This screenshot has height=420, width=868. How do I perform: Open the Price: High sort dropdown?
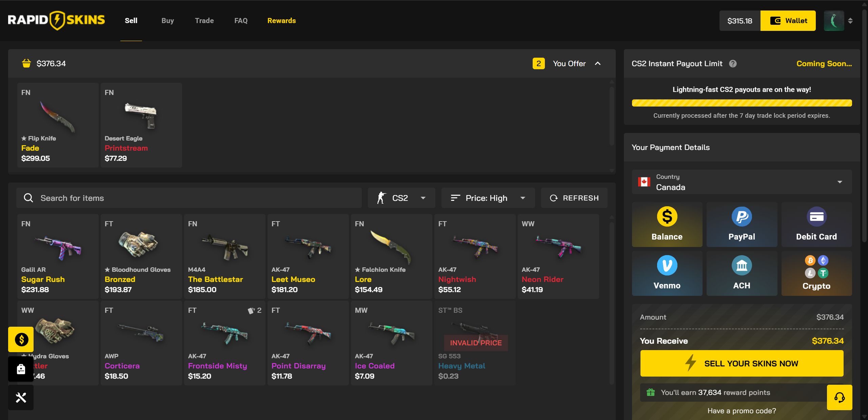[488, 198]
